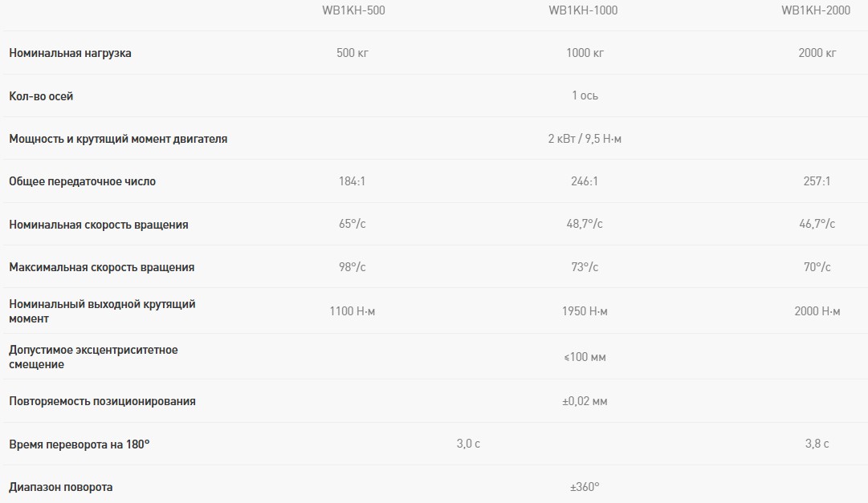
Task: Click the "1 ось" value cell
Action: click(585, 95)
